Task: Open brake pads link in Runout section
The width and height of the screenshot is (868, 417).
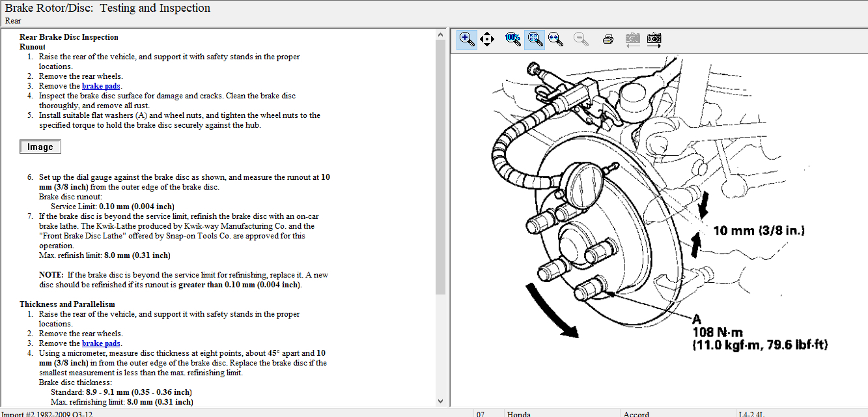Action: pos(101,86)
